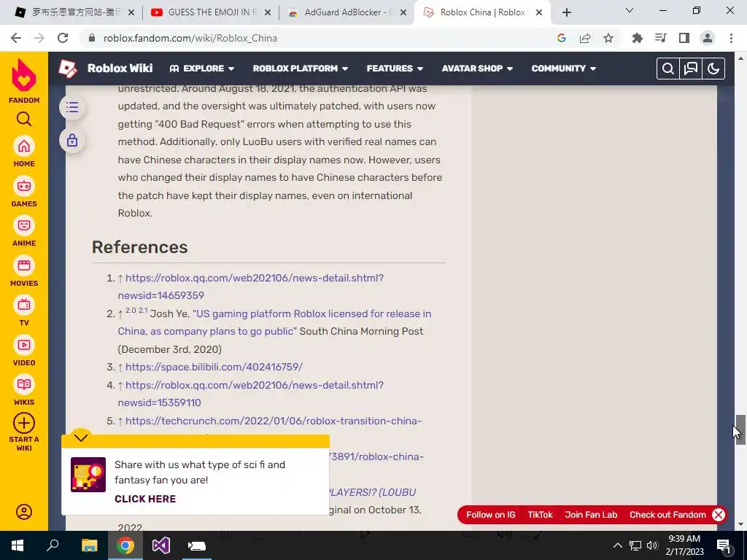This screenshot has width=747, height=560.
Task: Open Windows Start menu
Action: point(18,545)
